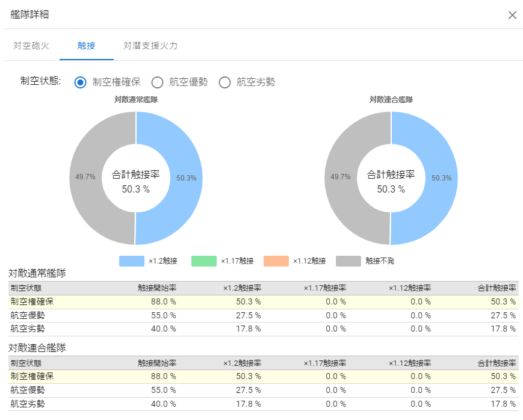Toggle the orange ×1.12触接 legend swatch

coord(276,261)
